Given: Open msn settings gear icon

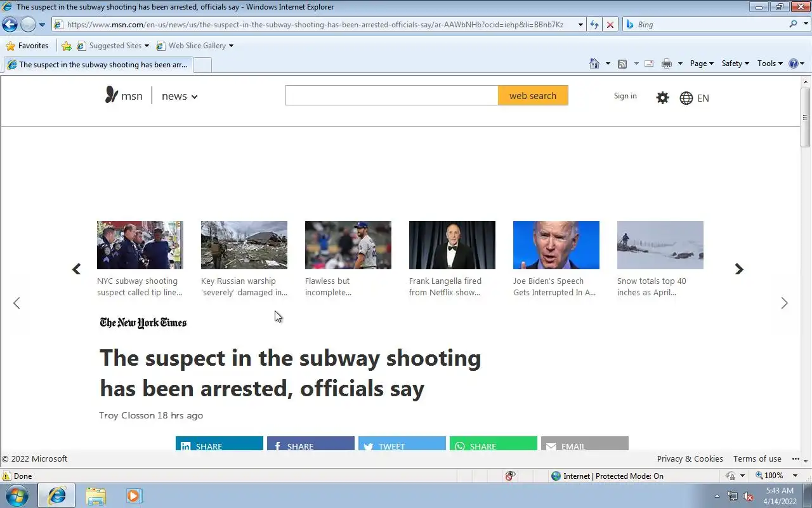Looking at the screenshot, I should click(x=662, y=98).
